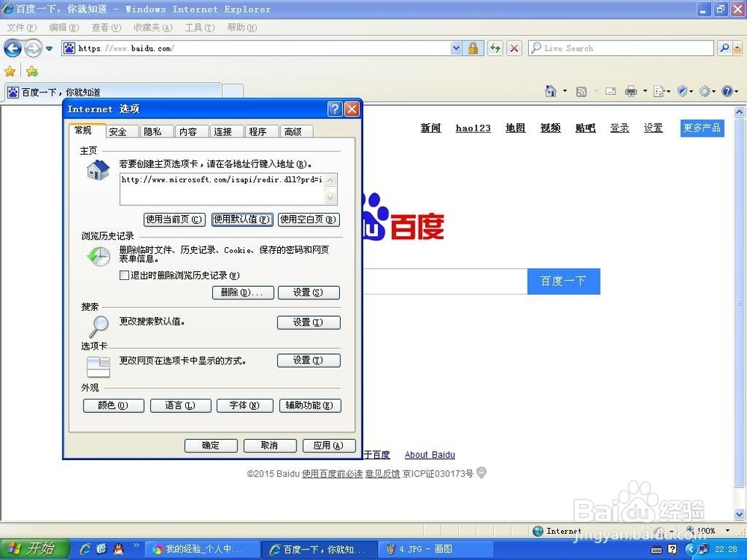Viewport: 747px width, 560px height.
Task: Open the 帮助 menu
Action: (x=242, y=28)
